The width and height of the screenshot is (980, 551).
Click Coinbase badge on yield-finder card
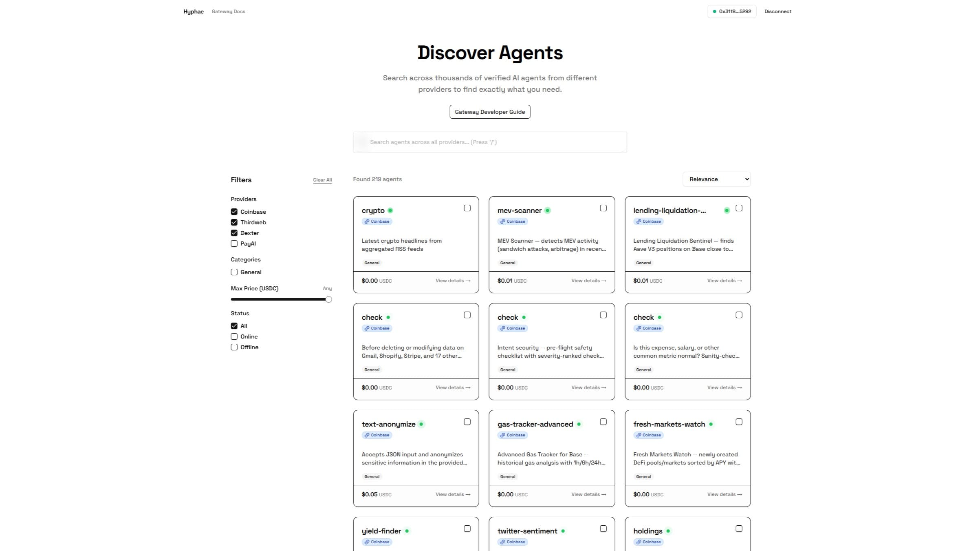click(x=377, y=542)
